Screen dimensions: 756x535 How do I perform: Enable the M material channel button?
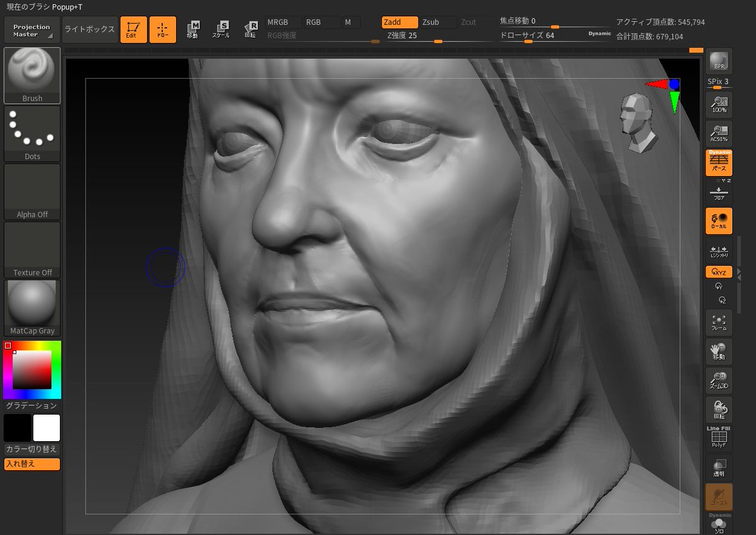tap(352, 22)
